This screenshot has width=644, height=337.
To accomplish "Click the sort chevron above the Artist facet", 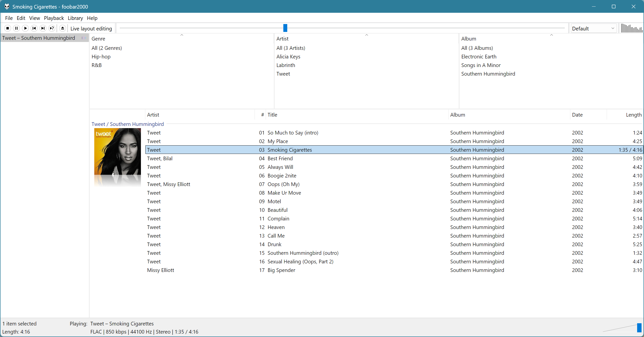I will click(x=367, y=35).
